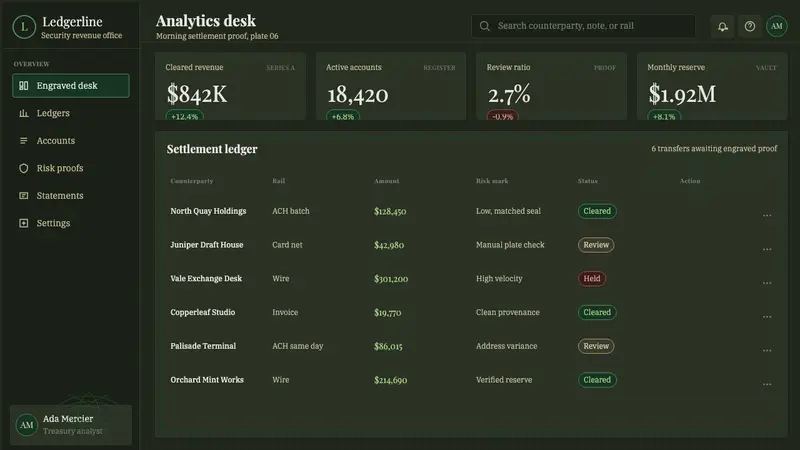Open the Engraved desk sidebar item
The height and width of the screenshot is (450, 800).
(71, 86)
